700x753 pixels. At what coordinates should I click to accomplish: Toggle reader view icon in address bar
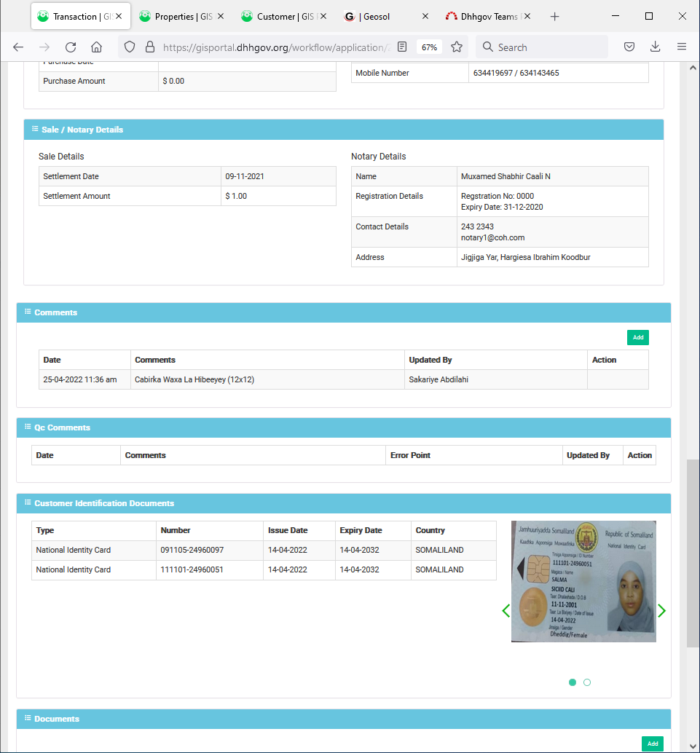402,47
